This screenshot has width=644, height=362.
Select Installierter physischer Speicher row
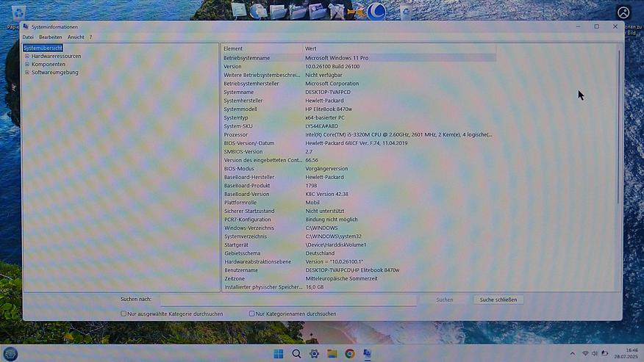(x=359, y=287)
